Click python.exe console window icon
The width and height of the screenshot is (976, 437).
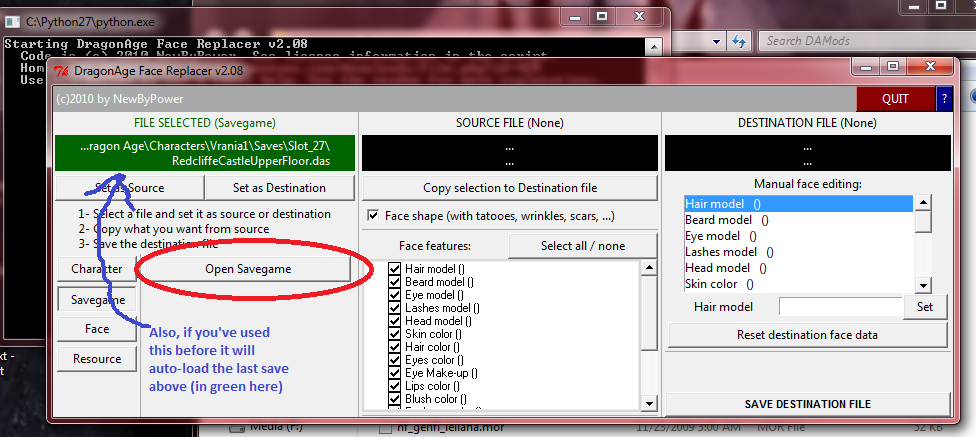tap(13, 22)
